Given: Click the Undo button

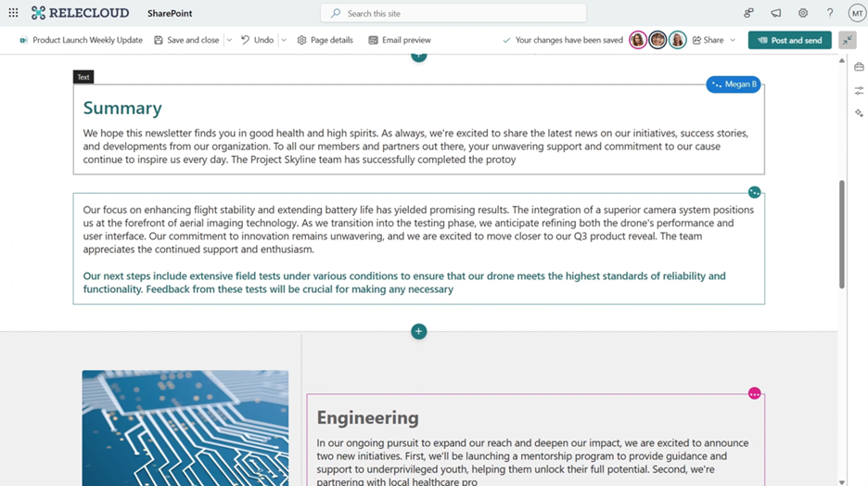Looking at the screenshot, I should pos(258,40).
